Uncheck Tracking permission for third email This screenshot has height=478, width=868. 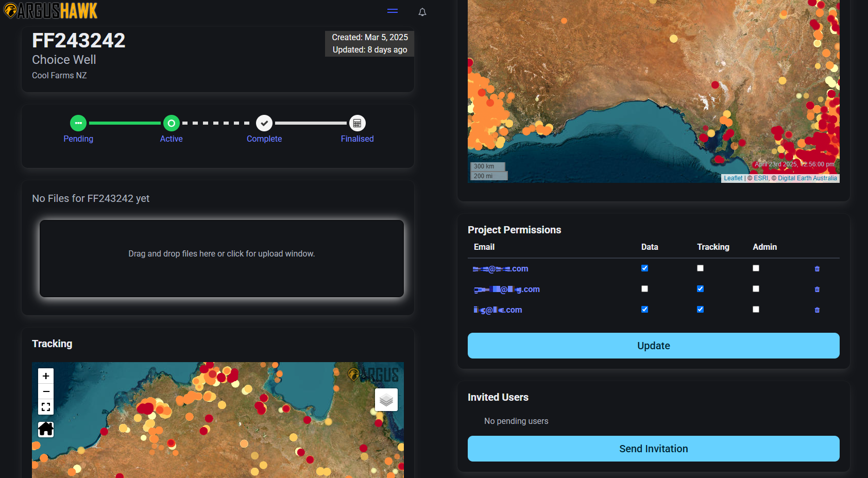click(x=700, y=310)
